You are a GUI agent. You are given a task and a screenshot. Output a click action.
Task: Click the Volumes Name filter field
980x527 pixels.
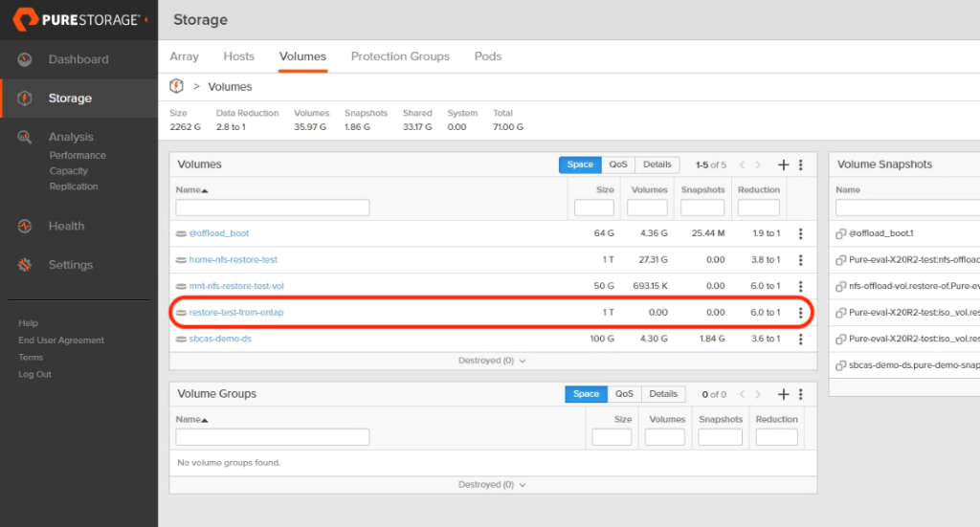pyautogui.click(x=273, y=208)
